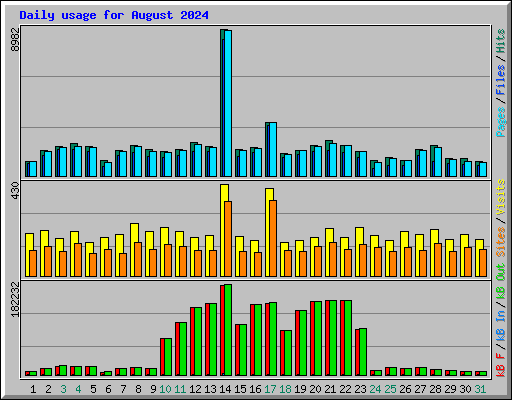The width and height of the screenshot is (512, 400).
Task: Click day label 14 on the x-axis
Action: (225, 389)
